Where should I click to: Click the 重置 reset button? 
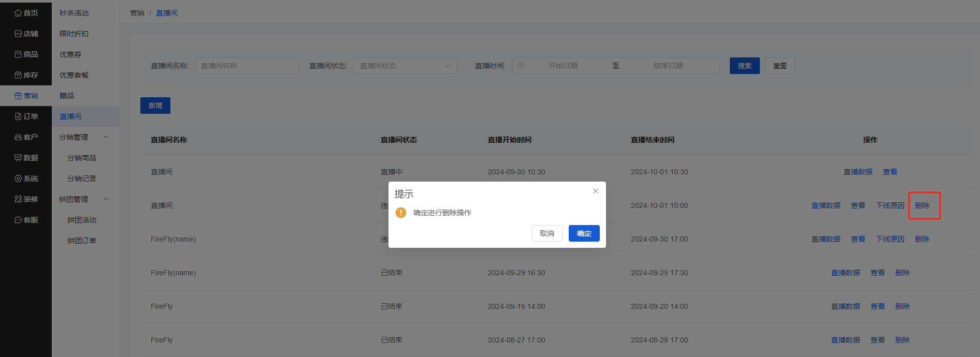click(x=780, y=66)
